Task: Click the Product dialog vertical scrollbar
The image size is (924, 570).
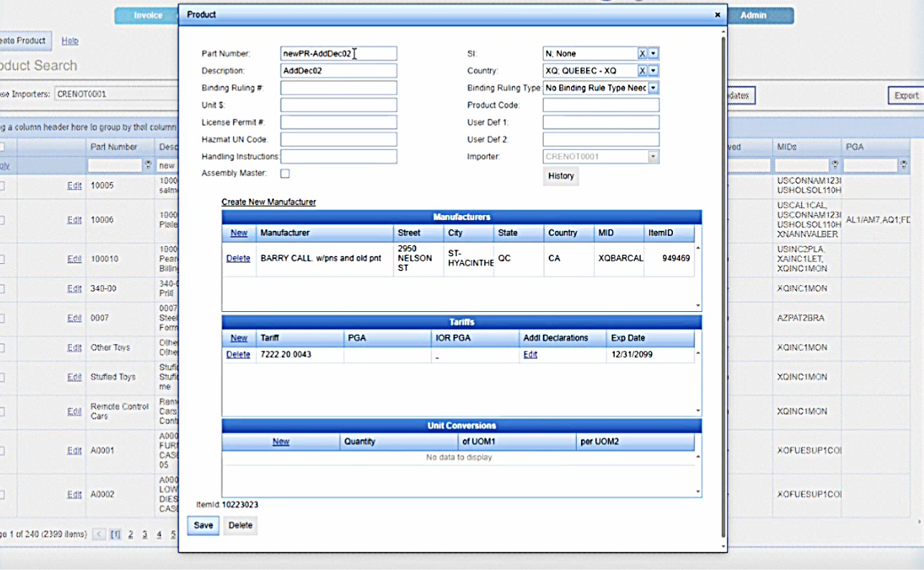Action: [723, 287]
